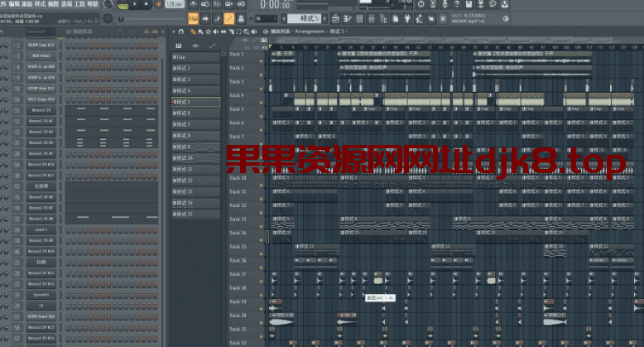This screenshot has height=347, width=644.
Task: Start playback with the play button
Action: click(x=135, y=4)
